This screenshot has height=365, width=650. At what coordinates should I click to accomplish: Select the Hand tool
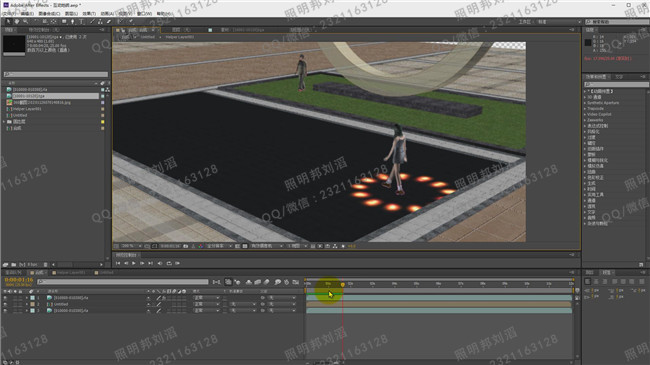coord(17,22)
